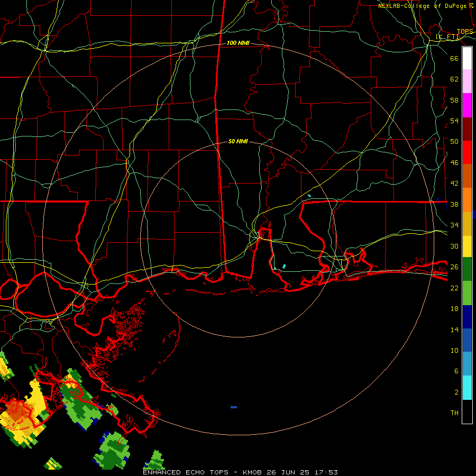476x476 pixels.
Task: Click the "42" legend value
Action: (x=454, y=184)
